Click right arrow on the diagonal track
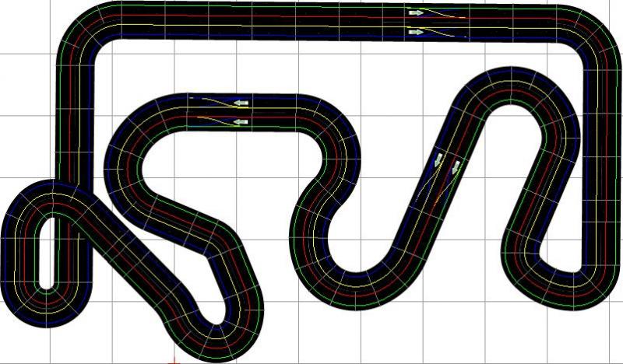This screenshot has width=623, height=364. (x=456, y=165)
